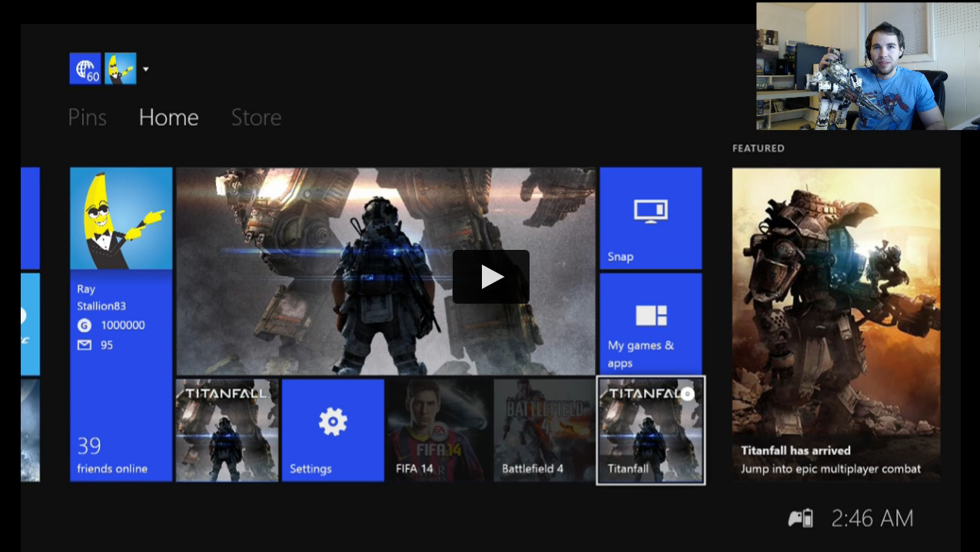
Task: Click the globe icon showing 60
Action: click(84, 68)
